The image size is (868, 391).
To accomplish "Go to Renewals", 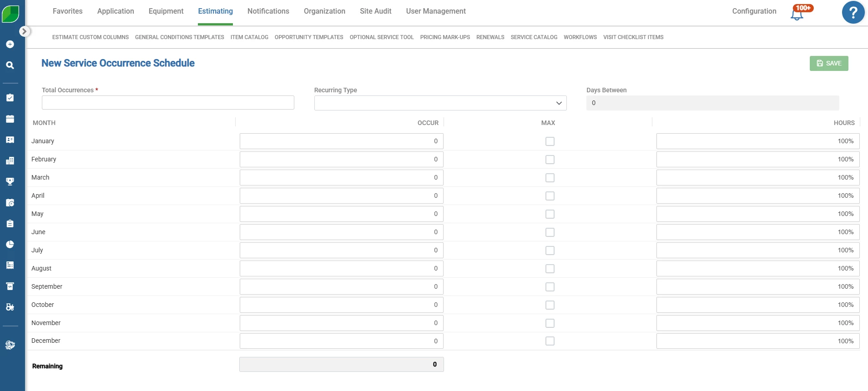I will (490, 37).
